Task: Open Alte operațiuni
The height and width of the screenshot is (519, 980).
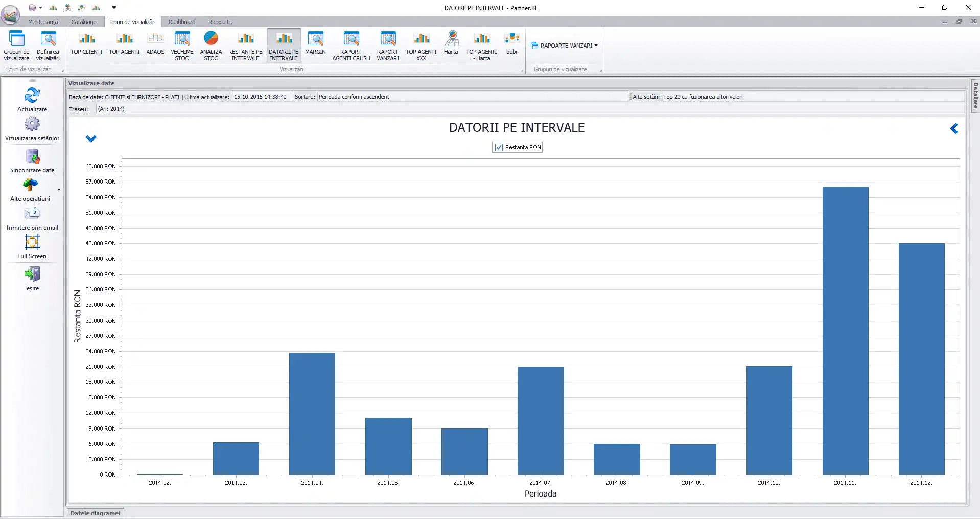Action: click(x=30, y=190)
